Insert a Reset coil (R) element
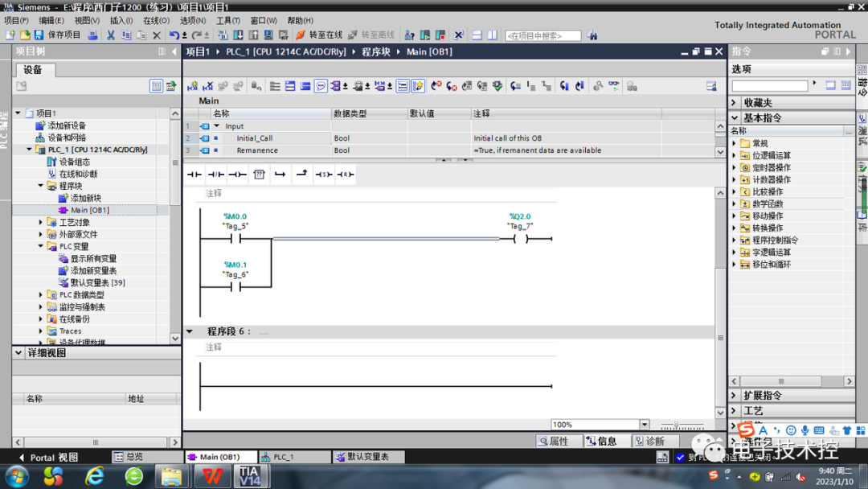This screenshot has height=489, width=868. [x=345, y=175]
